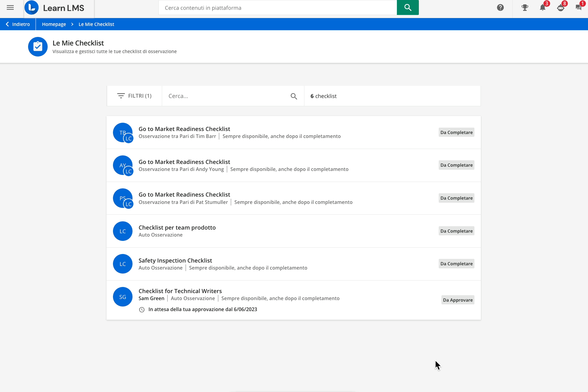
Task: Click the Da Approvare badge
Action: pyautogui.click(x=458, y=300)
